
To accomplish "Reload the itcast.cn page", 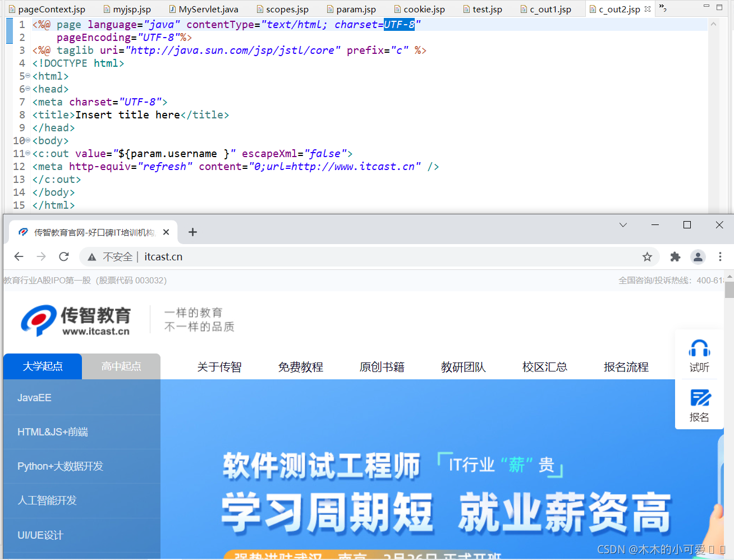I will 63,256.
